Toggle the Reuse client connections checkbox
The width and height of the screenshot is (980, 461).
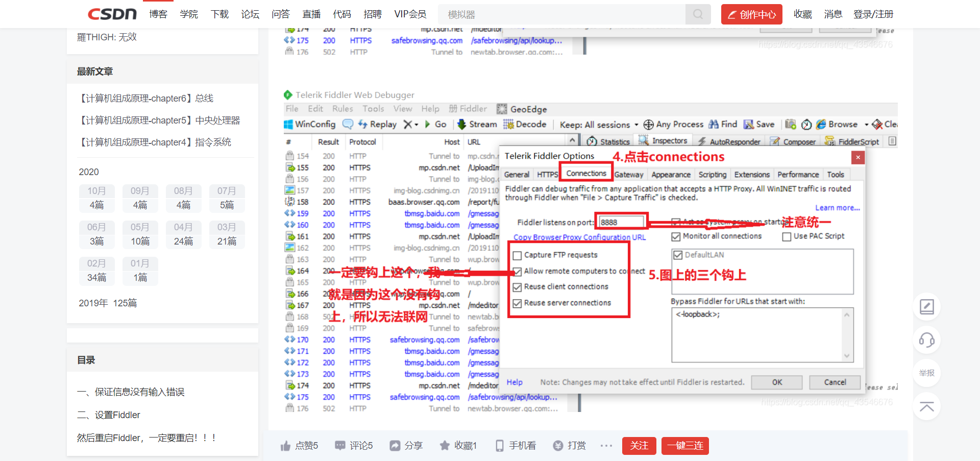(517, 287)
